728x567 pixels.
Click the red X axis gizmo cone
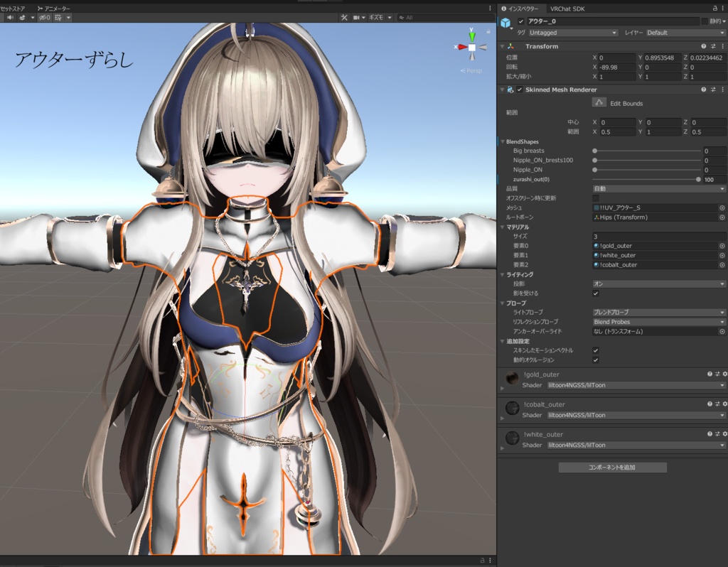tap(462, 47)
